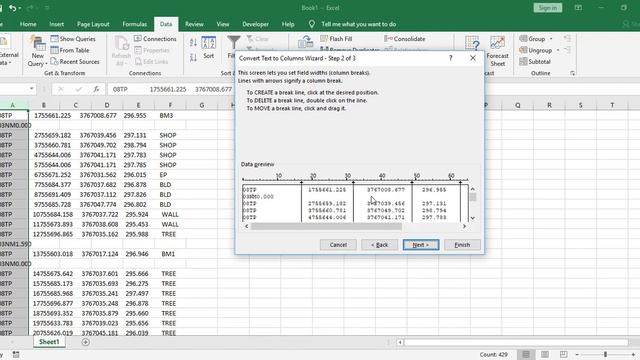Select the Sheet1 tab

point(49,342)
